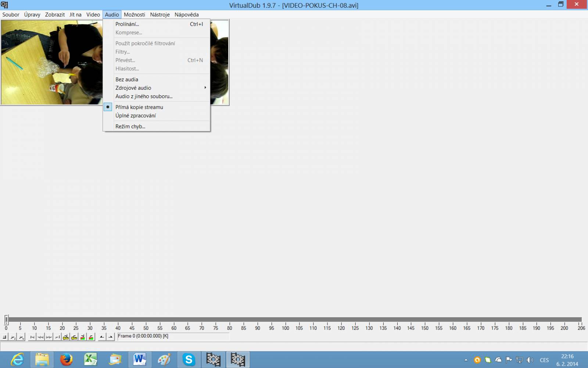Play the input video preview
The height and width of the screenshot is (368, 588).
(x=13, y=337)
